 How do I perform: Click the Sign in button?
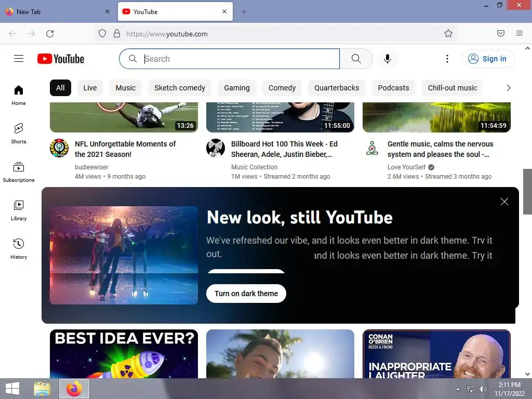488,59
